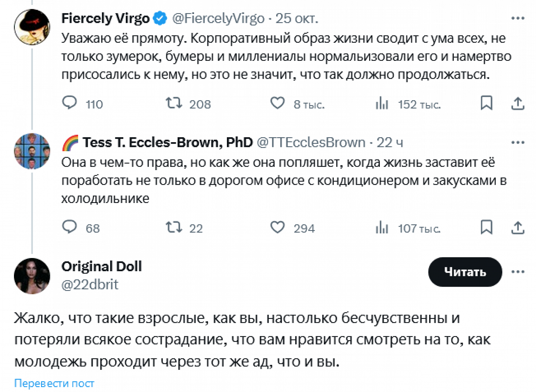This screenshot has width=536, height=392.
Task: Bookmark Tess T. Eccles-Brown's post
Action: click(x=486, y=227)
